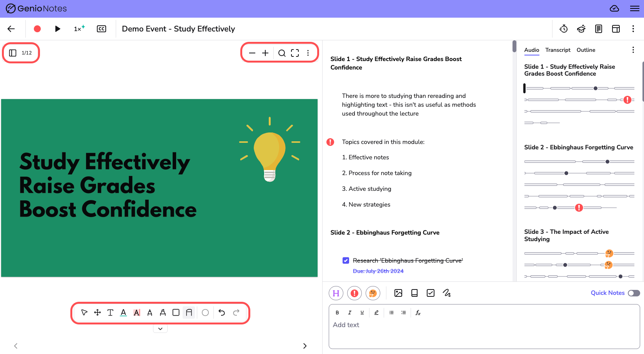Select the highlighter marker tool
The image size is (644, 354).
pos(163,313)
